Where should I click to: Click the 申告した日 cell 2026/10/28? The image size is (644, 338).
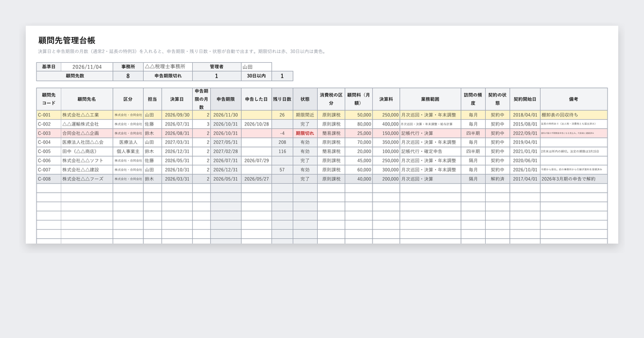point(256,124)
